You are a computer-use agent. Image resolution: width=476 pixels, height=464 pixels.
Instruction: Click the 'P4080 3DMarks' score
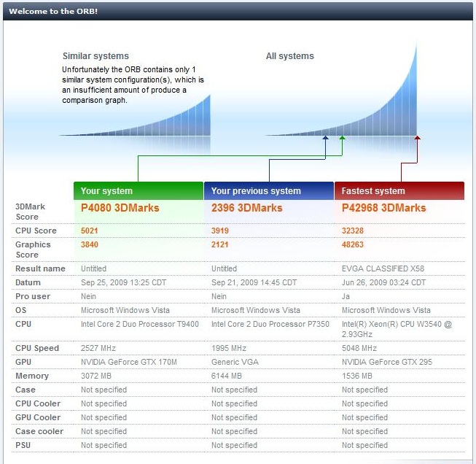coord(120,208)
